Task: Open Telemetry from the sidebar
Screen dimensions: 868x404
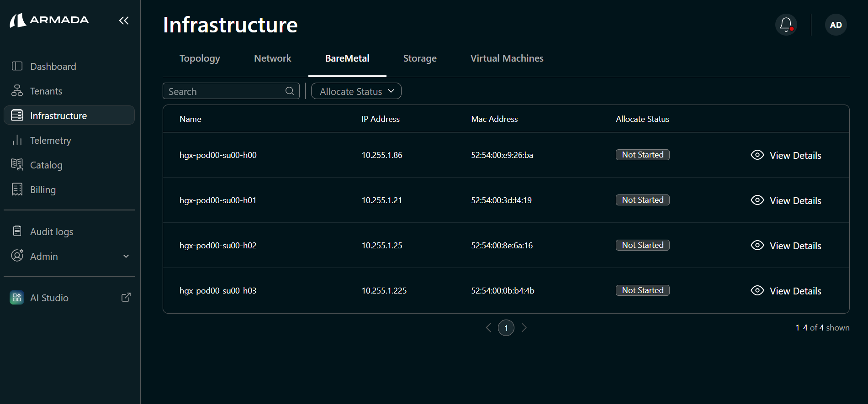Action: (69, 140)
